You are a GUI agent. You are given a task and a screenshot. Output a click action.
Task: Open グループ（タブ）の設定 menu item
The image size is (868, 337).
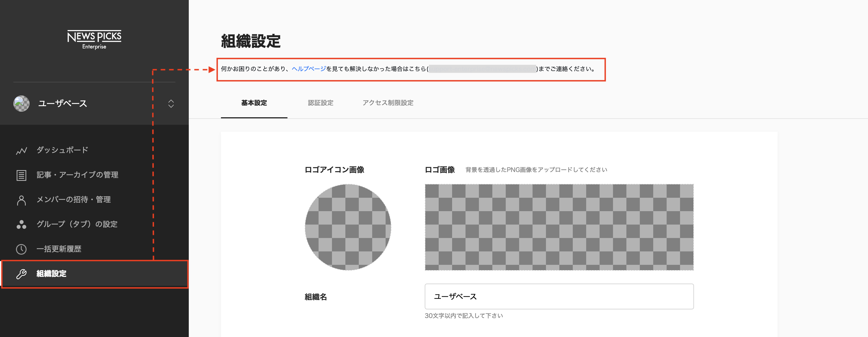[77, 224]
